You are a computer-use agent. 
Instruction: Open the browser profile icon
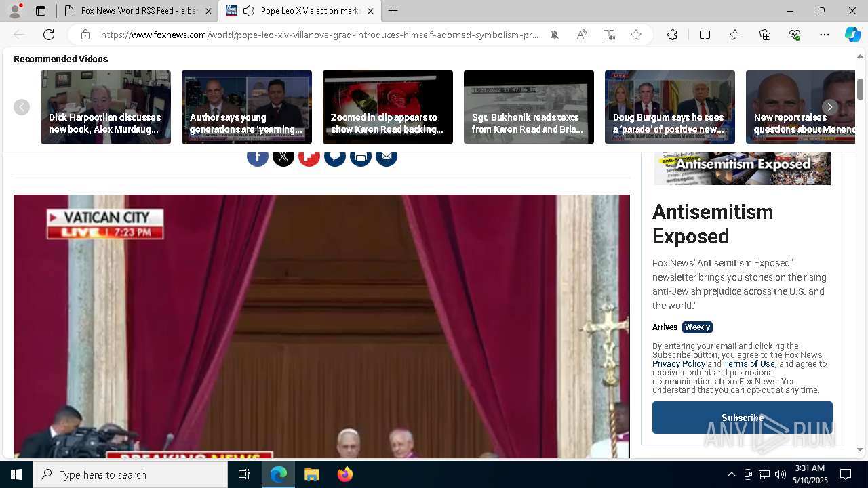pyautogui.click(x=15, y=11)
